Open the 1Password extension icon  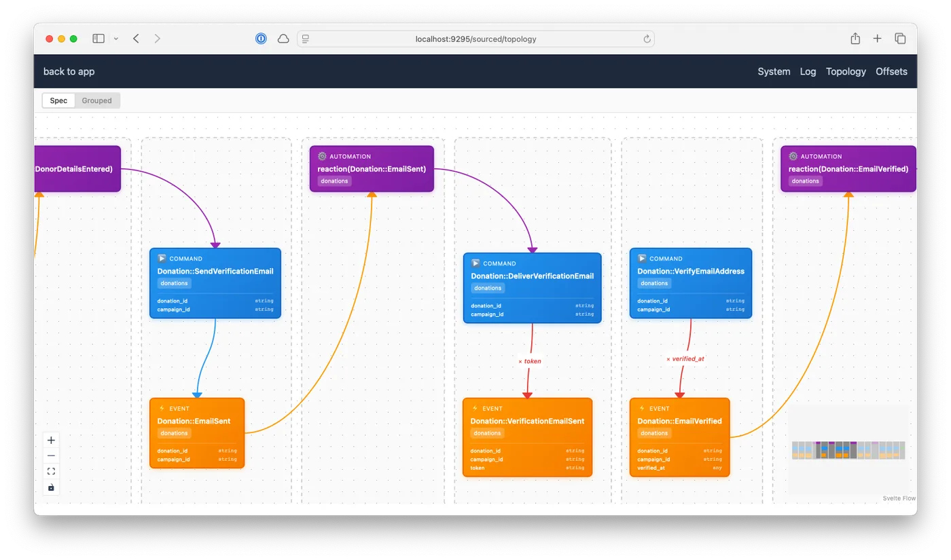262,39
